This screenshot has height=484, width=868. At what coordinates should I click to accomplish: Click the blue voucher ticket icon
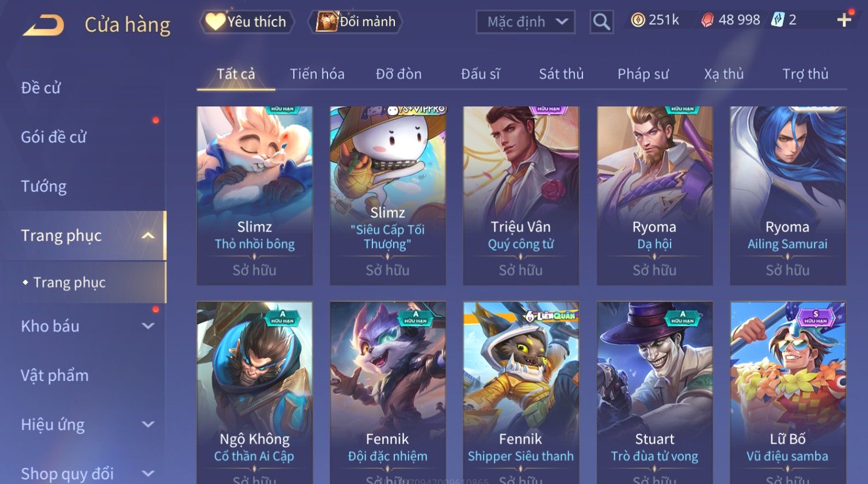pos(778,20)
